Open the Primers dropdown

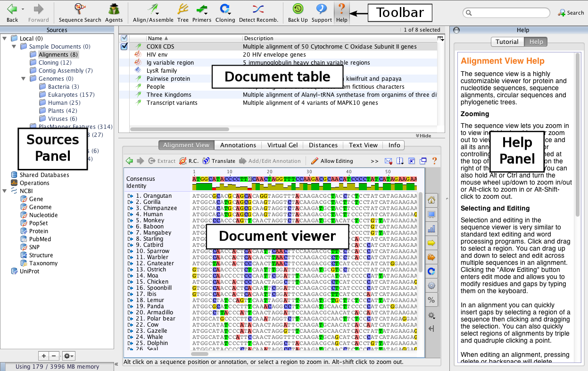tap(202, 11)
